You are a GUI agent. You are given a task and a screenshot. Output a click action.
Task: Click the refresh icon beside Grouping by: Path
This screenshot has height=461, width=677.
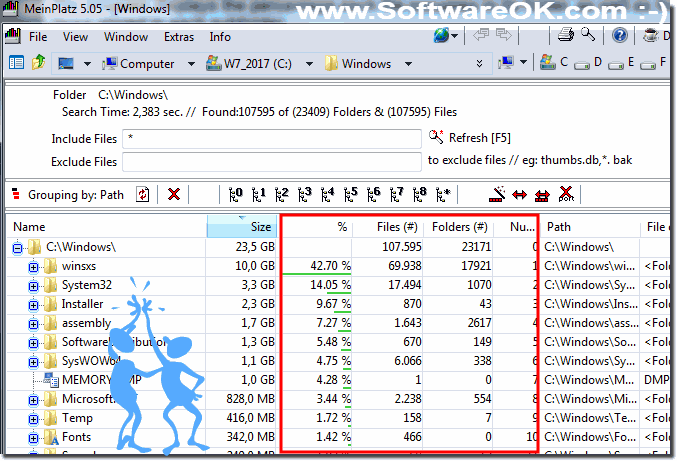click(x=143, y=194)
